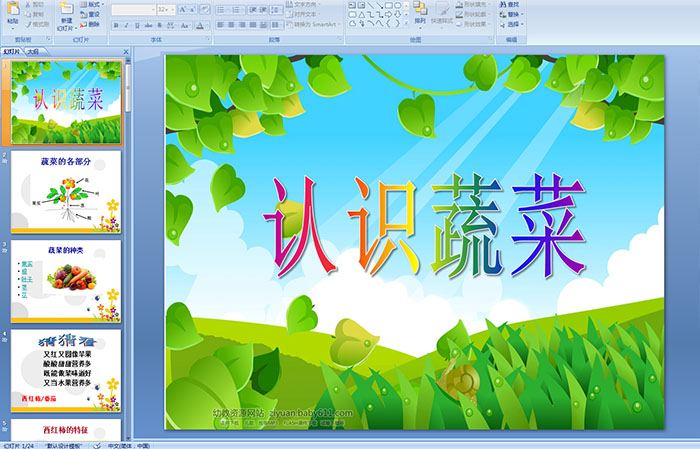The height and width of the screenshot is (449, 700).
Task: Open the line spacing dropdown
Action: point(276,10)
